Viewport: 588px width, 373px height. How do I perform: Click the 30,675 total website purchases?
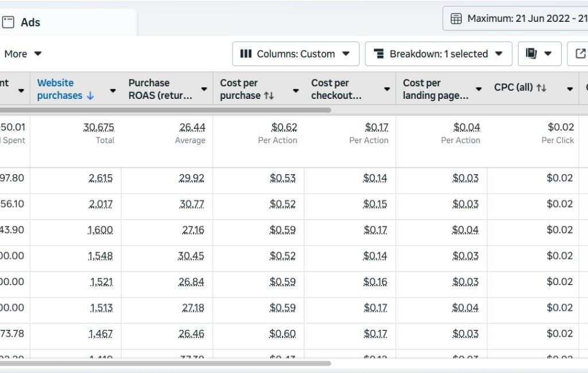(x=98, y=127)
